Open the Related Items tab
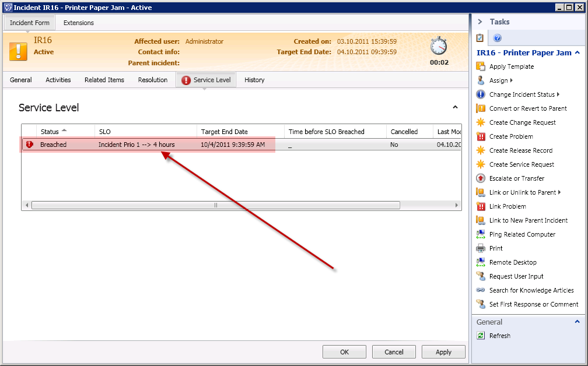 pos(104,80)
